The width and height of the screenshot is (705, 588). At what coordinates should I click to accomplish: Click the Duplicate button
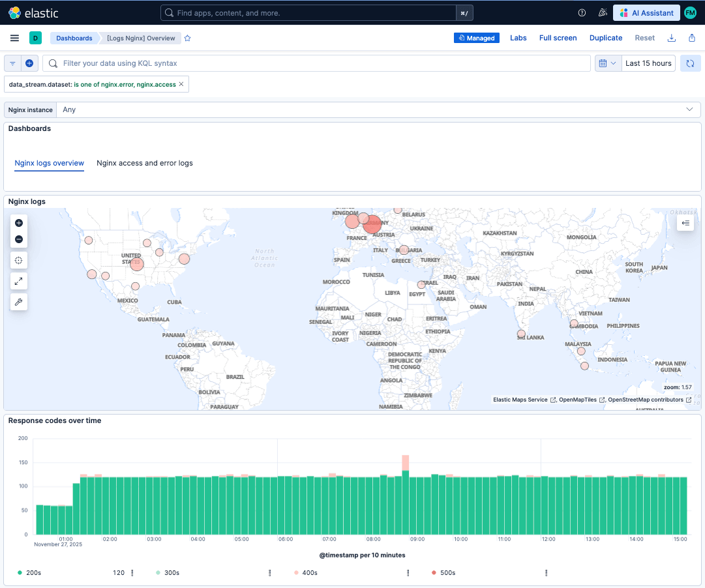(x=605, y=38)
